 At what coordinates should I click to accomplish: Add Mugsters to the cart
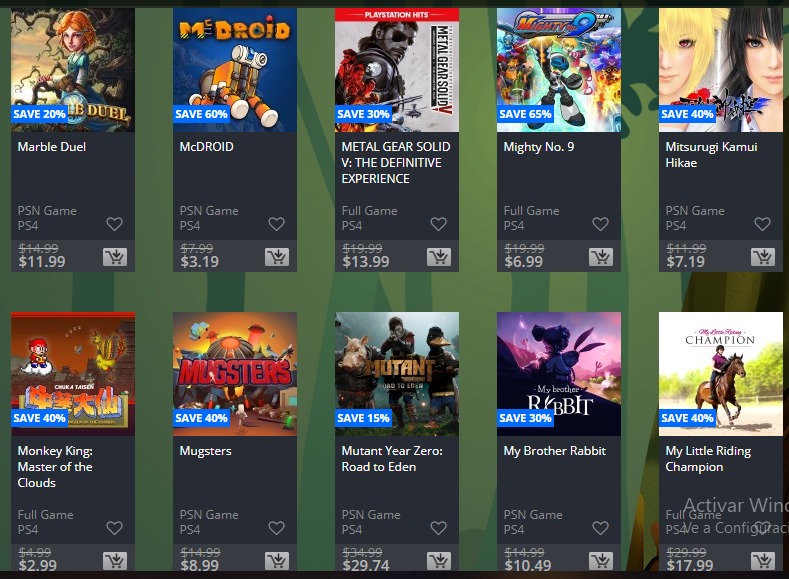(277, 561)
